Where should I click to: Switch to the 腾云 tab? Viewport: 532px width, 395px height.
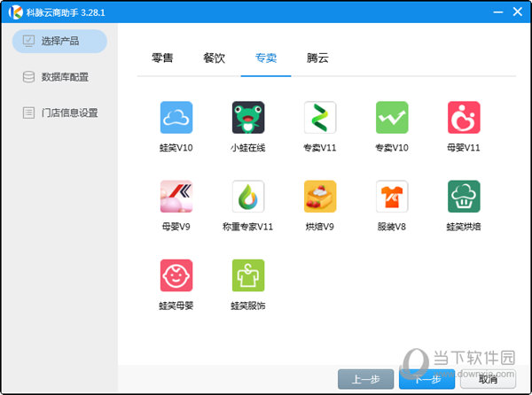click(x=317, y=58)
